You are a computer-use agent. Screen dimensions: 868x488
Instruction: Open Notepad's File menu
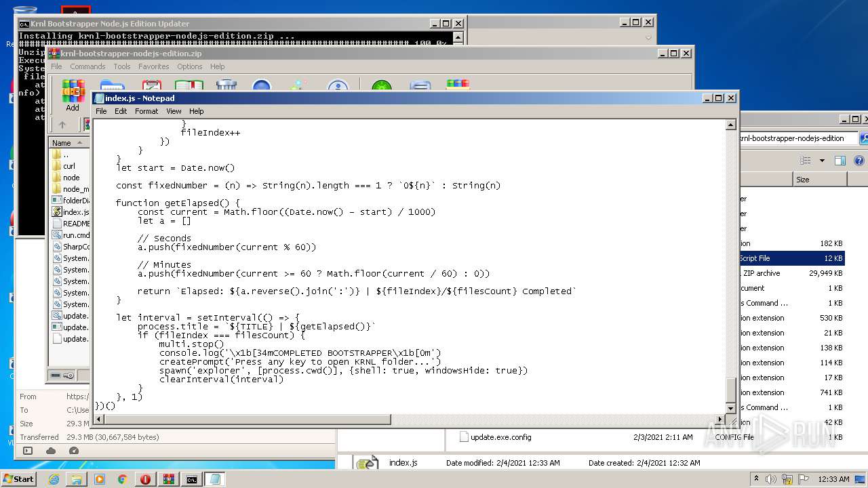(x=101, y=111)
